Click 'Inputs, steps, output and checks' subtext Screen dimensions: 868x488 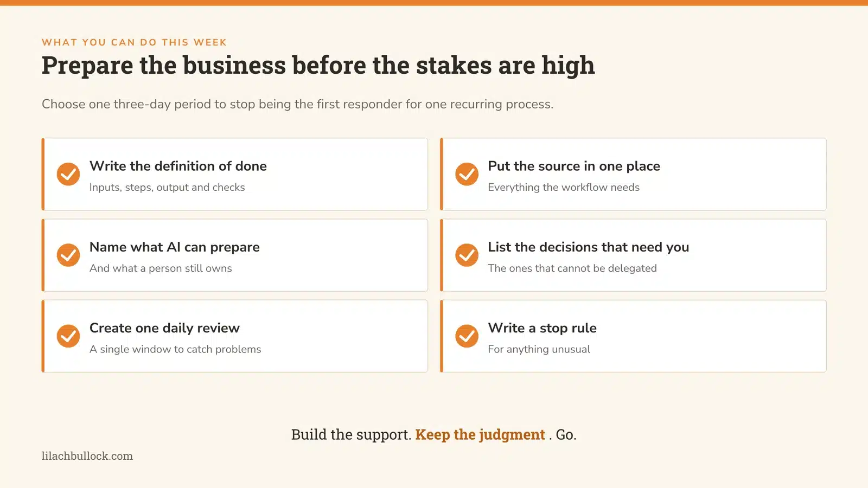pos(167,187)
